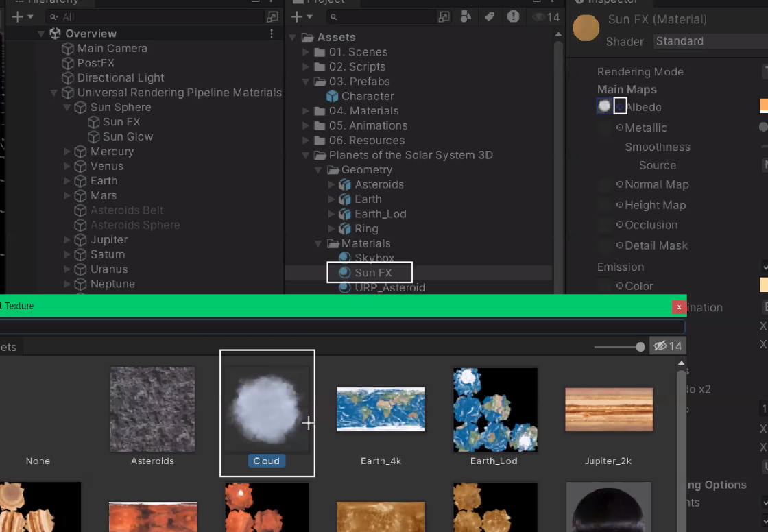Select Character prefab icon
Screen dimensions: 768x532
click(x=333, y=96)
